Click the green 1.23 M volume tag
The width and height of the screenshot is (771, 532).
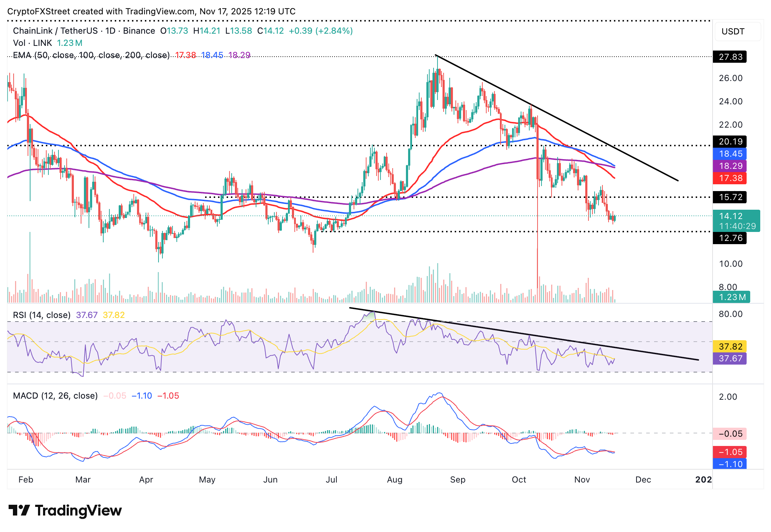coord(731,297)
